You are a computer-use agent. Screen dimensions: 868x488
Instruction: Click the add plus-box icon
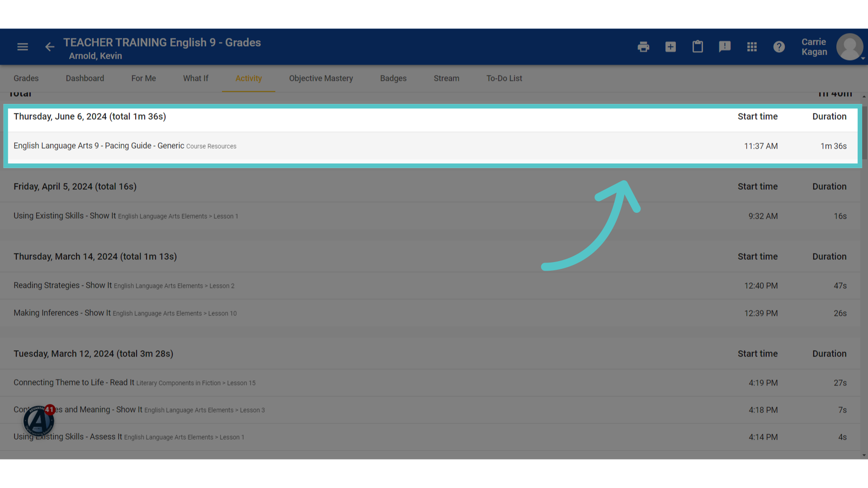[670, 47]
